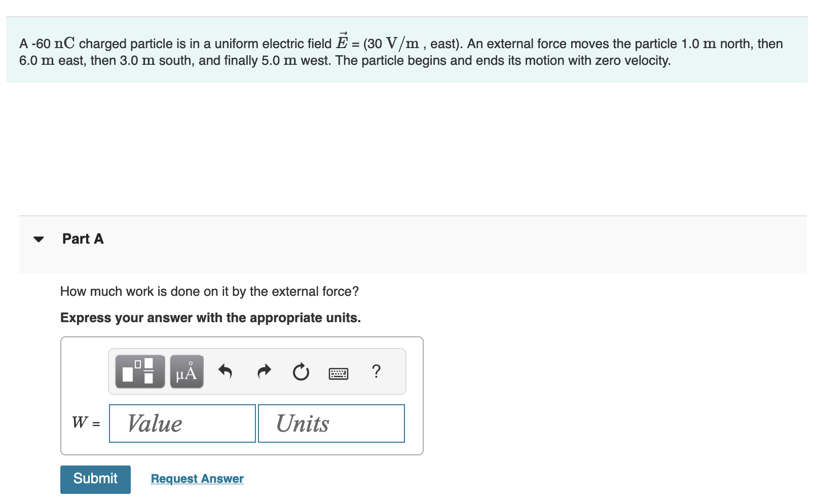The width and height of the screenshot is (818, 504).
Task: Click the Part A heading
Action: pyautogui.click(x=83, y=239)
